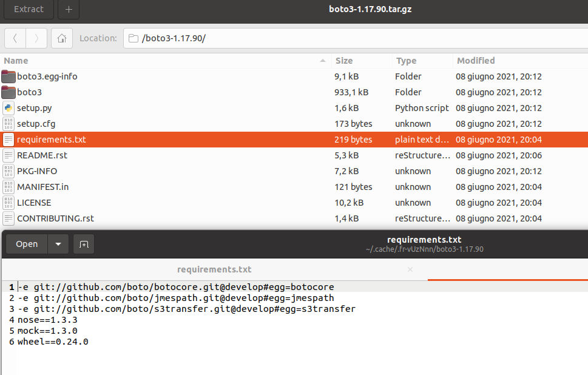This screenshot has width=588, height=375.
Task: Add files with the plus button
Action: (69, 9)
